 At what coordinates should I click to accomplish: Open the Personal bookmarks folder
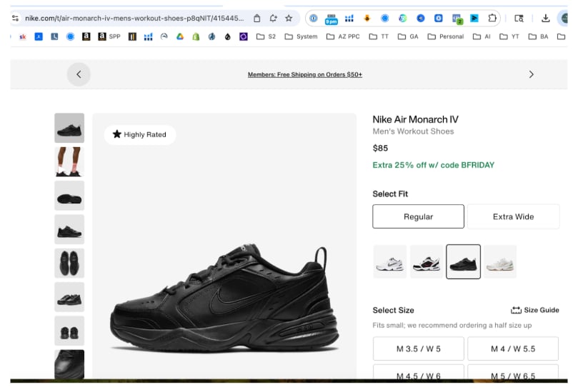445,36
